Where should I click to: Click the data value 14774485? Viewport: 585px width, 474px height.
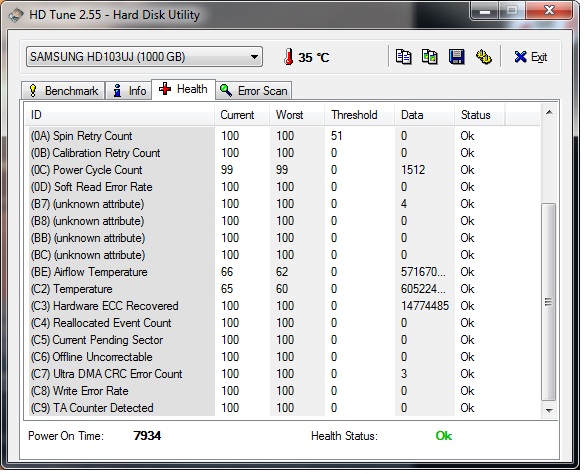tap(425, 306)
